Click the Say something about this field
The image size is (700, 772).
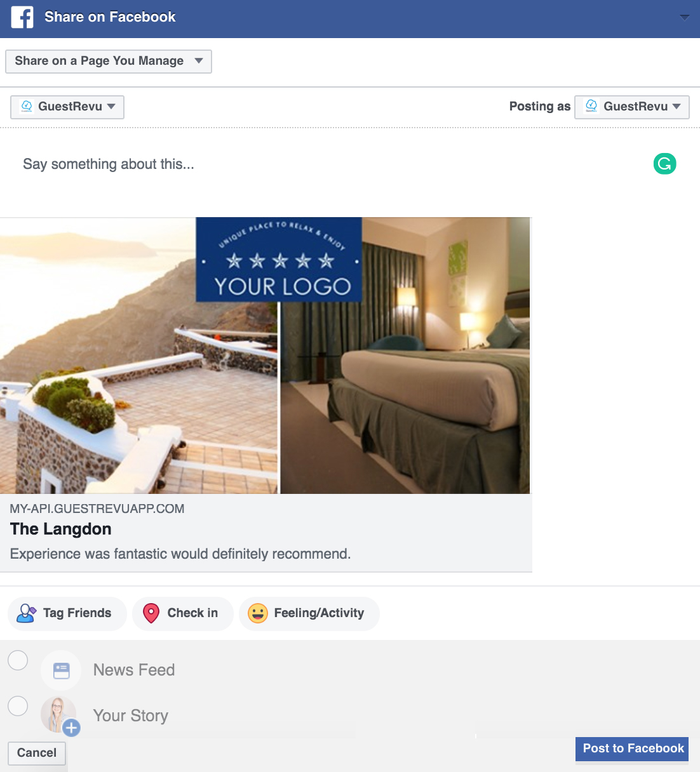[330, 164]
